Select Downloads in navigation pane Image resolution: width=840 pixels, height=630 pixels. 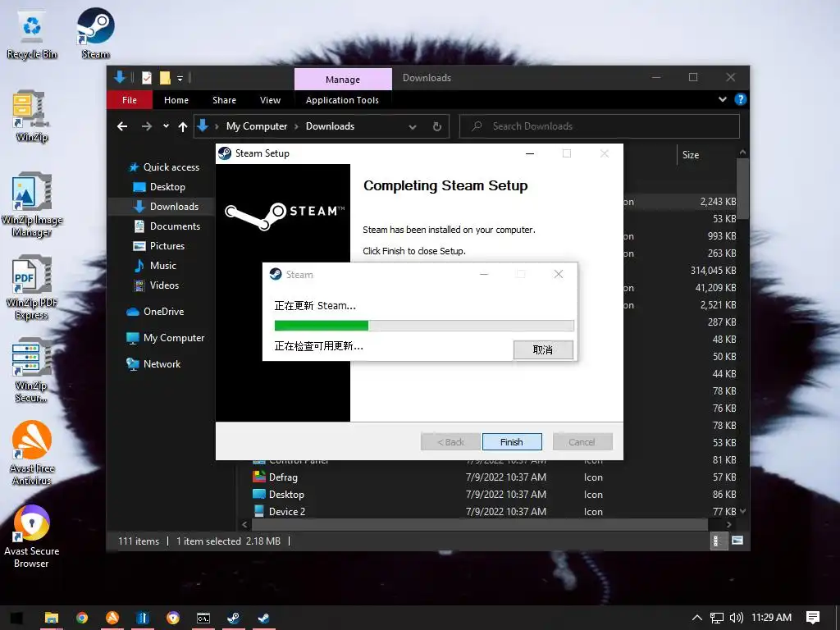(x=166, y=206)
